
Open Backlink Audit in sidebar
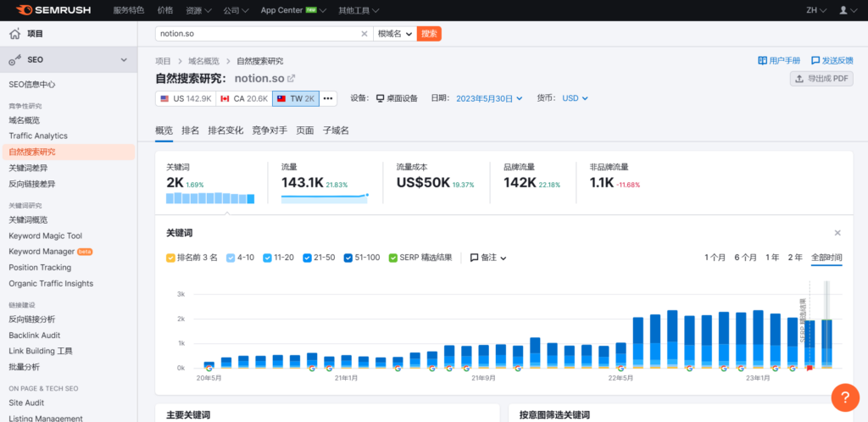tap(34, 336)
